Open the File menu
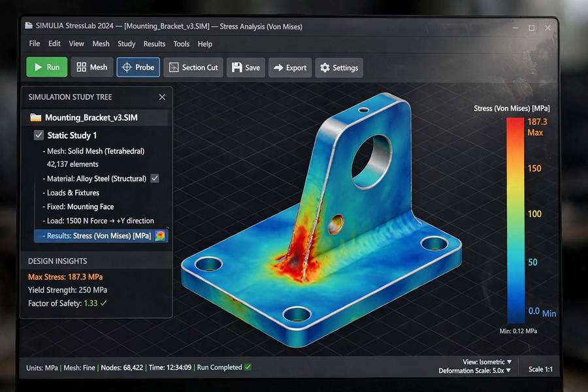This screenshot has width=588, height=392. pyautogui.click(x=35, y=44)
